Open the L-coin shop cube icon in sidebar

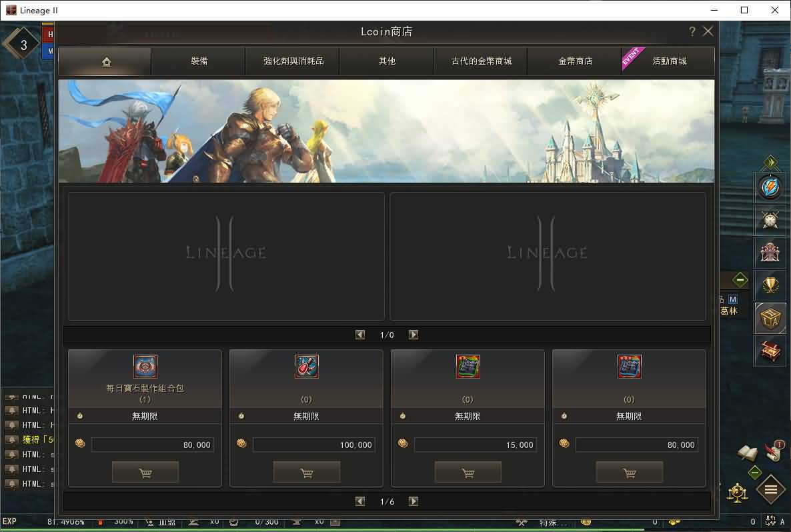click(770, 318)
